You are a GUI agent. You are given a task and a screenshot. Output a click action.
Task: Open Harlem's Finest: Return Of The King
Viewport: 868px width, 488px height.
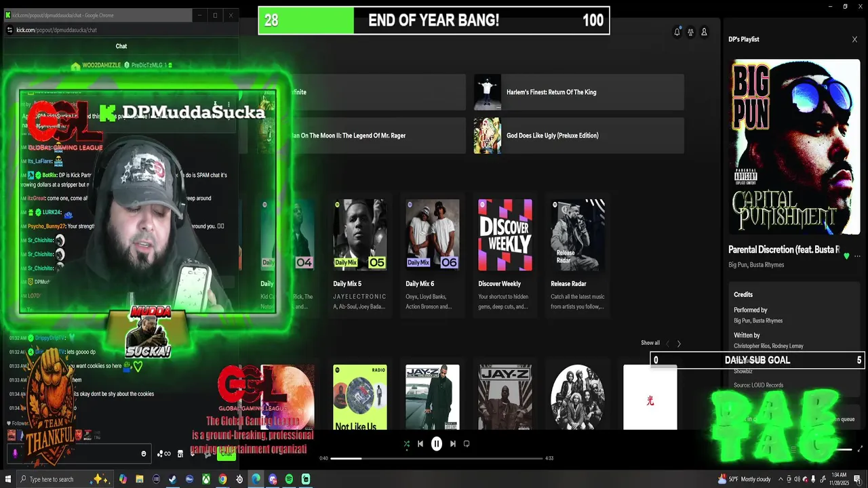click(578, 92)
